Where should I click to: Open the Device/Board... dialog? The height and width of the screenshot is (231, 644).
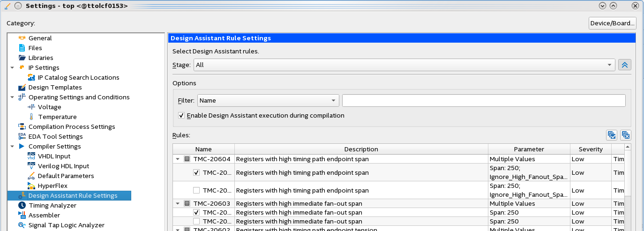613,23
